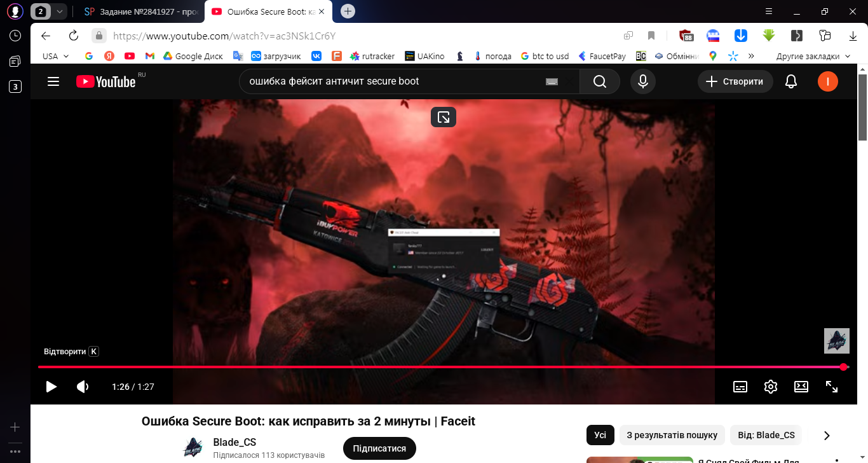Image resolution: width=868 pixels, height=463 pixels.
Task: Switch to theater mode
Action: point(801,387)
